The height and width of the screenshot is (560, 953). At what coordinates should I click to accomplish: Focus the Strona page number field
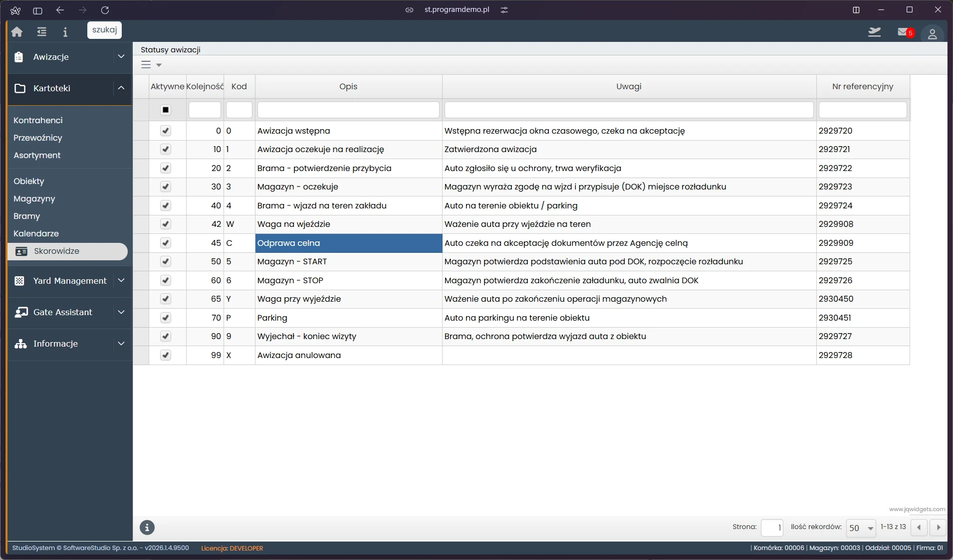(772, 528)
